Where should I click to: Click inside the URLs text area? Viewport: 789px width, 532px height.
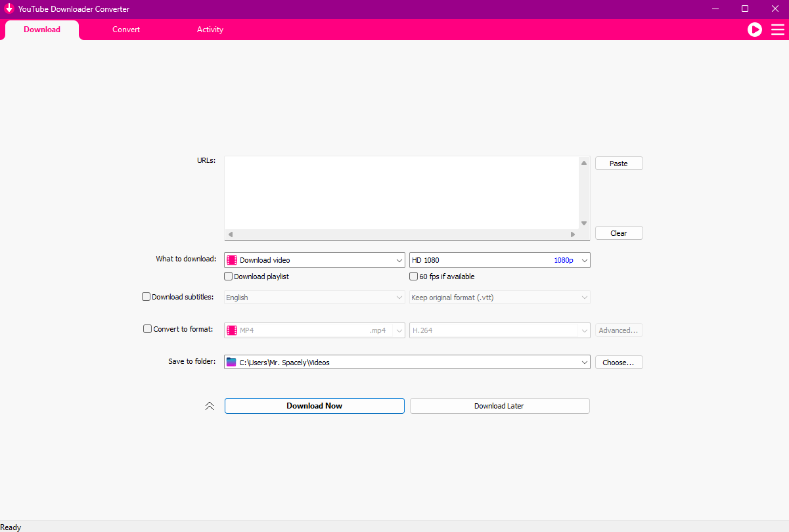click(x=401, y=192)
